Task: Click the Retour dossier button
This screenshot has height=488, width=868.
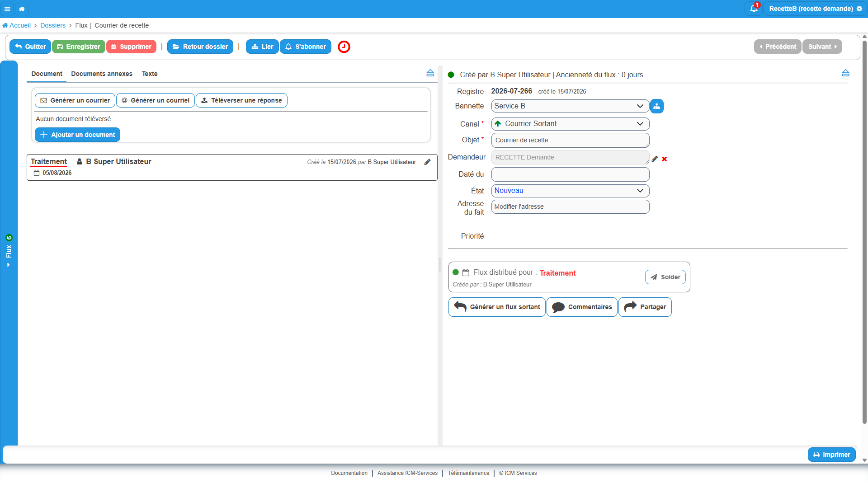Action: point(200,47)
